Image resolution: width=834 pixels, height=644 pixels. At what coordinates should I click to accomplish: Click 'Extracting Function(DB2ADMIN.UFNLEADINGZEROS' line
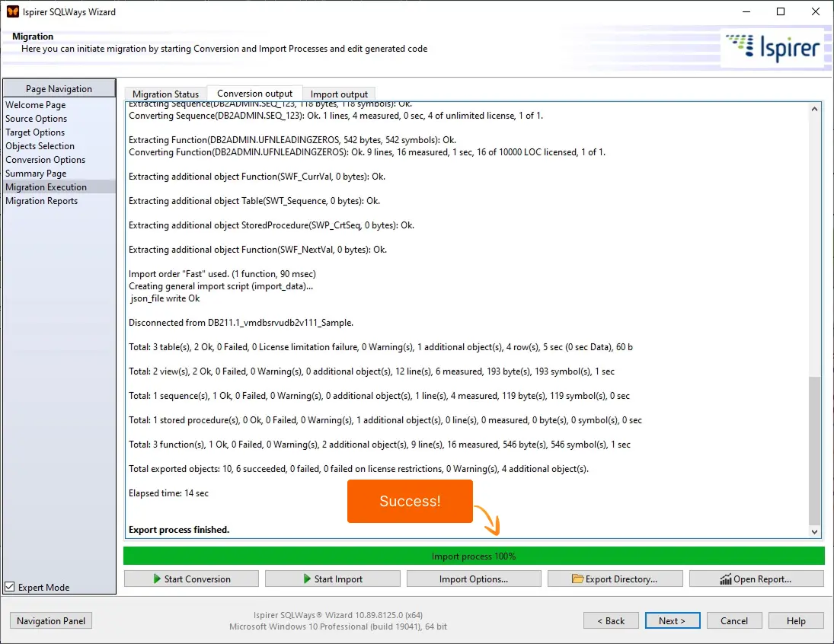pyautogui.click(x=292, y=140)
